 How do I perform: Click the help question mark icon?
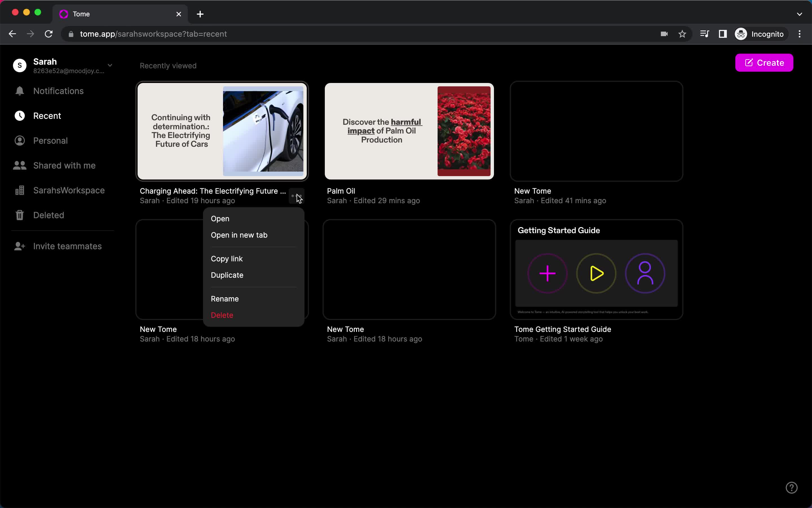click(791, 487)
